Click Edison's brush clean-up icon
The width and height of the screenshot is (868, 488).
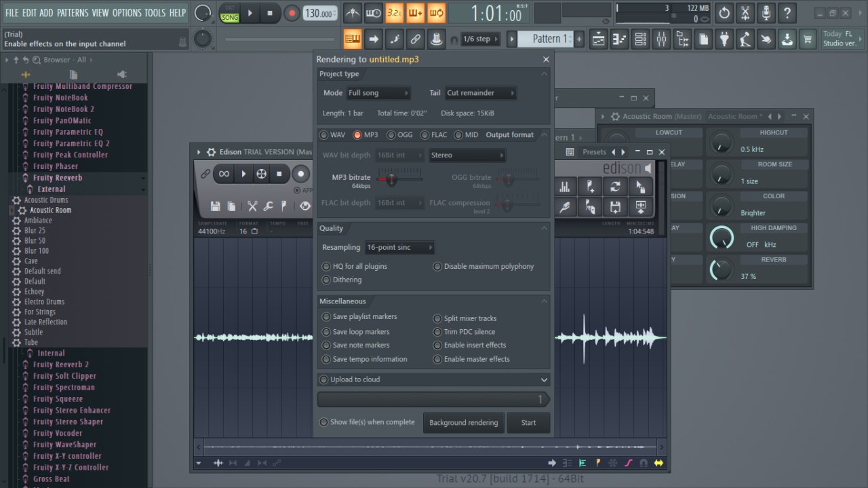click(564, 206)
